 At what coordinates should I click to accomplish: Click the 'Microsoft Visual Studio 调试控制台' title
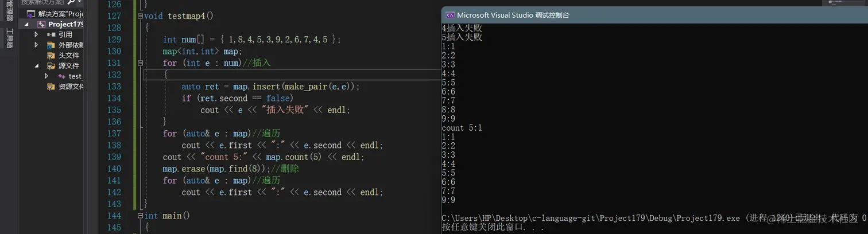(513, 15)
